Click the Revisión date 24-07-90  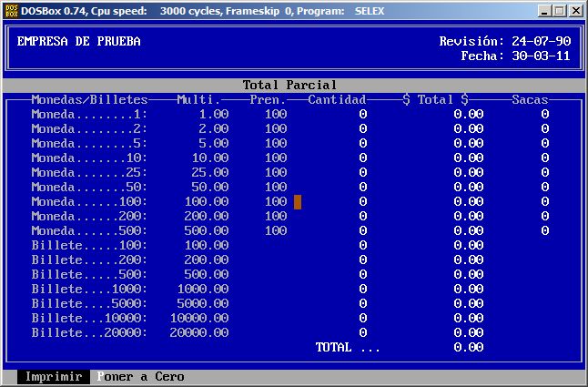point(541,42)
